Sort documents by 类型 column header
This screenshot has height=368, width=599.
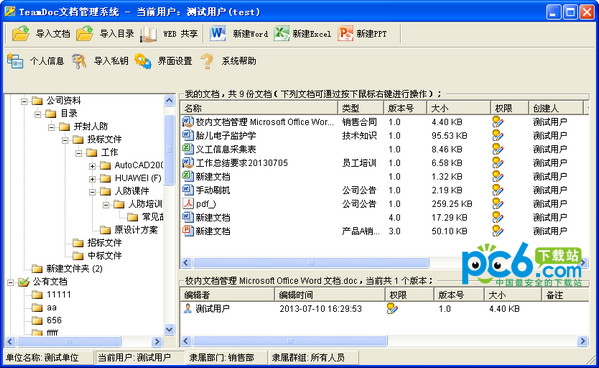coord(361,108)
